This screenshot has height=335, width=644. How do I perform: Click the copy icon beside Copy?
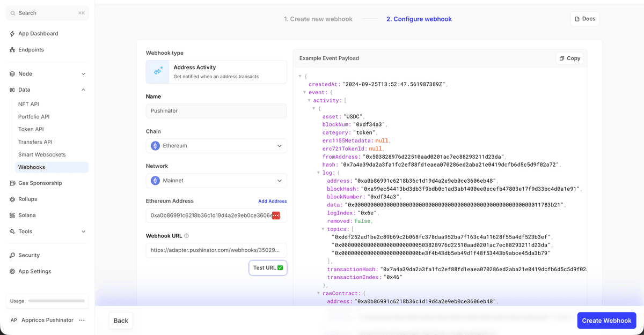[562, 58]
